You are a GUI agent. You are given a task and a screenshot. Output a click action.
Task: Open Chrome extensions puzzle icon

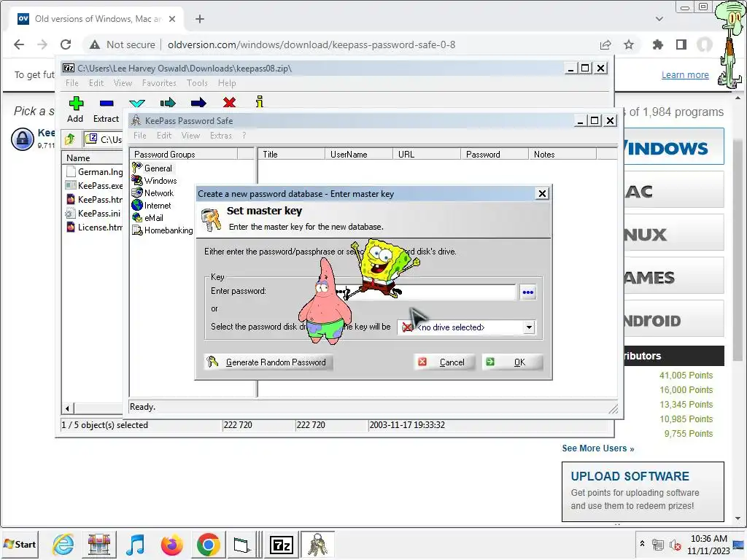[x=657, y=44]
